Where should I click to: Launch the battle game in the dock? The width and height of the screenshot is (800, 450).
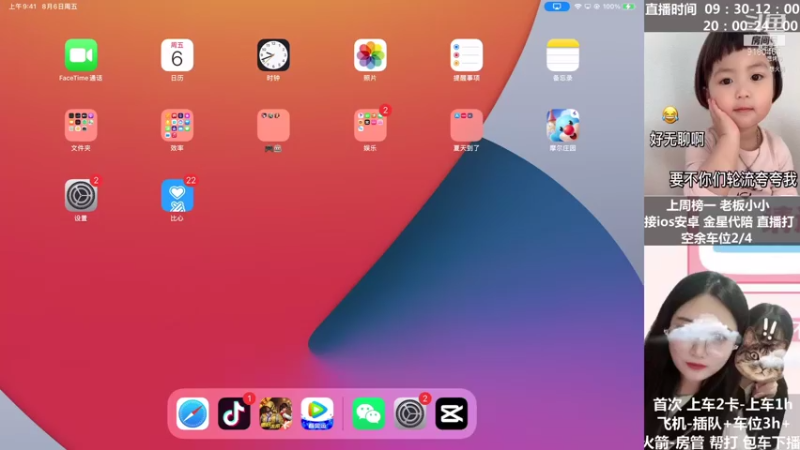[x=276, y=413]
